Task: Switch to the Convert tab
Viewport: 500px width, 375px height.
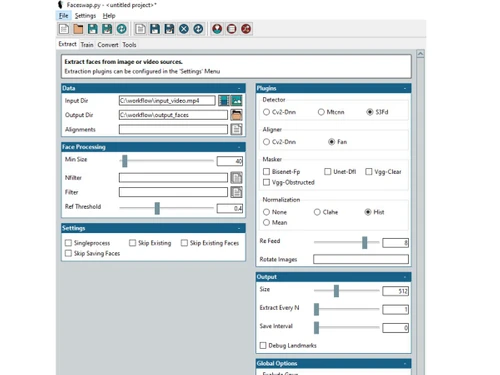Action: coord(108,45)
